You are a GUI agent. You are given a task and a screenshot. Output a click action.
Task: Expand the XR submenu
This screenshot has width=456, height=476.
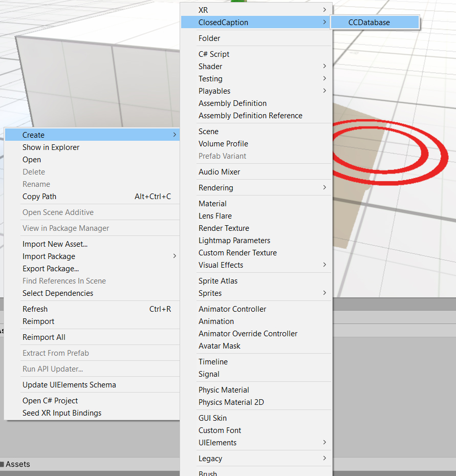point(256,10)
